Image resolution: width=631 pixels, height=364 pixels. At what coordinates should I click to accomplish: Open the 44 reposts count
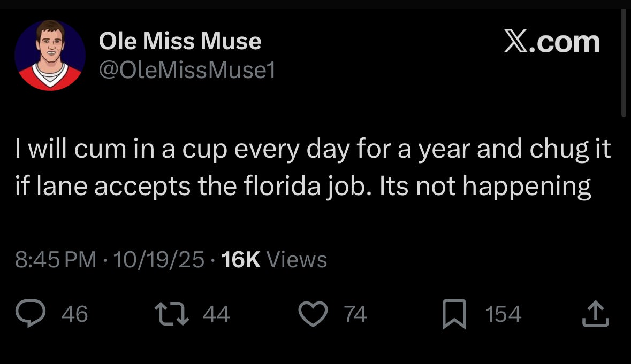coord(216,314)
